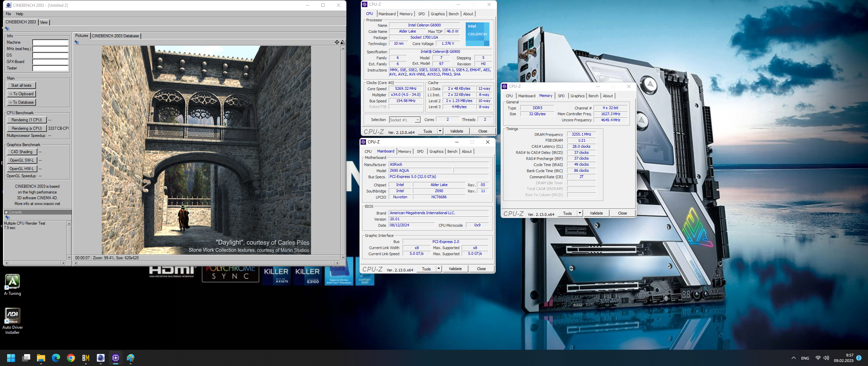
Task: Click the Machine input field
Action: click(x=50, y=43)
